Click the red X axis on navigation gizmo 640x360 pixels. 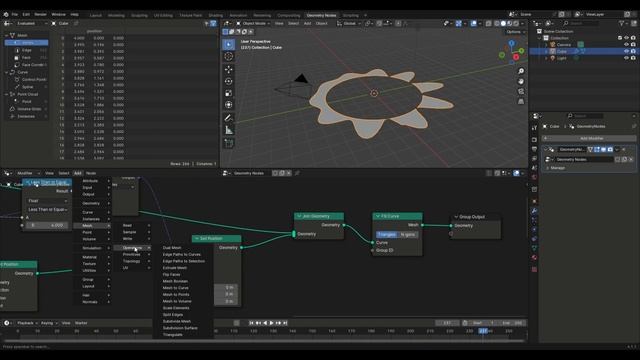coord(516,57)
